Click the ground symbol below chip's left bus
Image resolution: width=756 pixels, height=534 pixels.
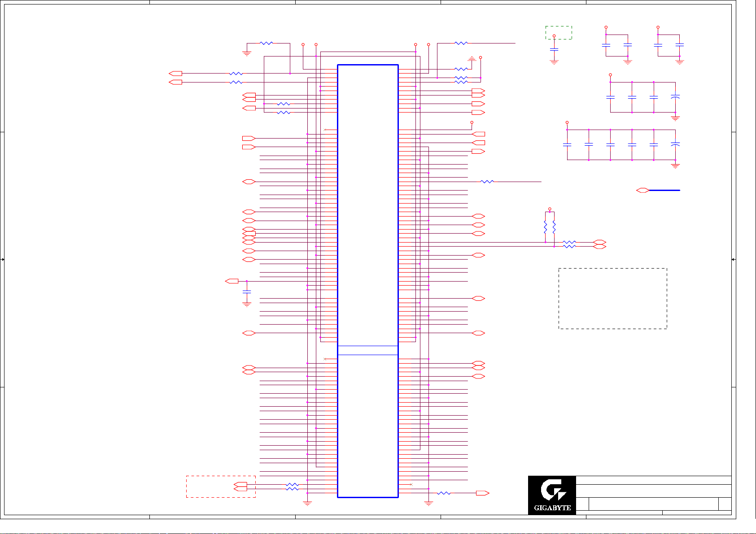(307, 504)
